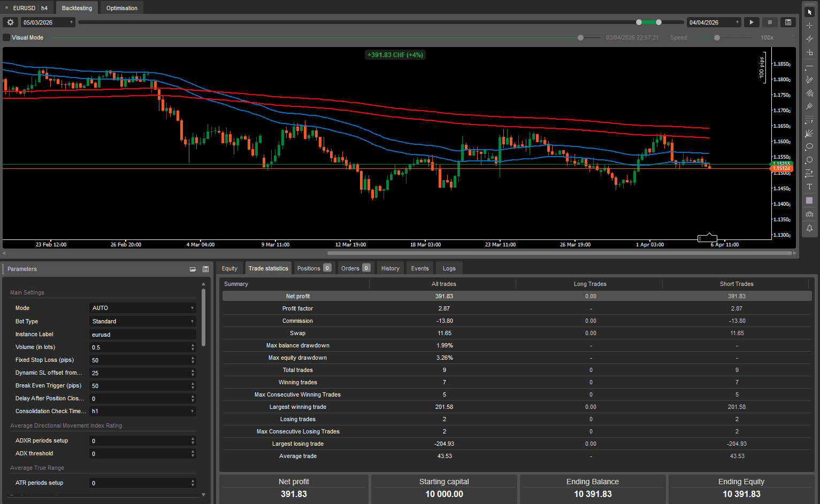Click the Short Trades column header

[x=737, y=284]
